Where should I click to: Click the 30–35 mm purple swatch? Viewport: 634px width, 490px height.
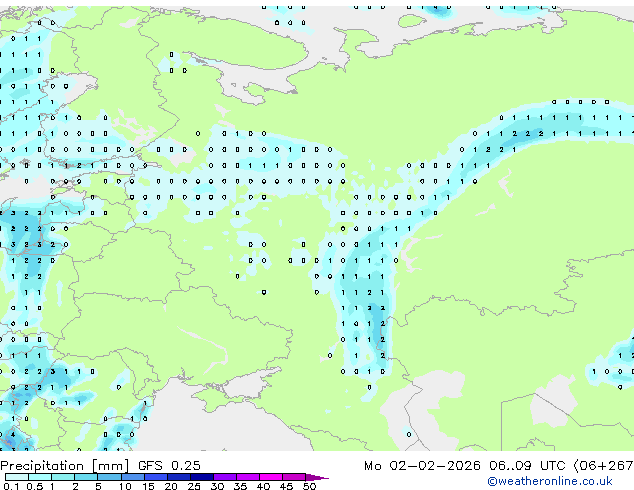(224, 477)
